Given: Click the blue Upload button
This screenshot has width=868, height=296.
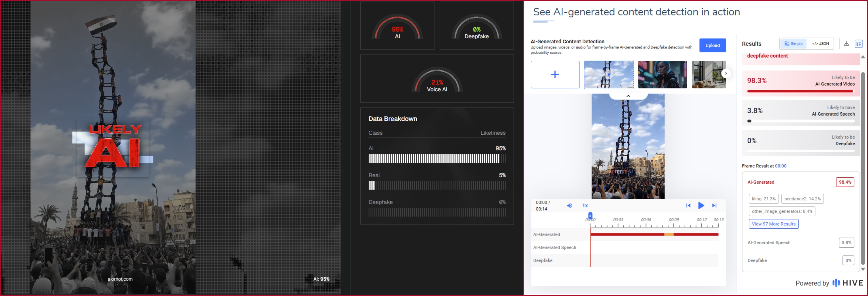Looking at the screenshot, I should click(712, 46).
